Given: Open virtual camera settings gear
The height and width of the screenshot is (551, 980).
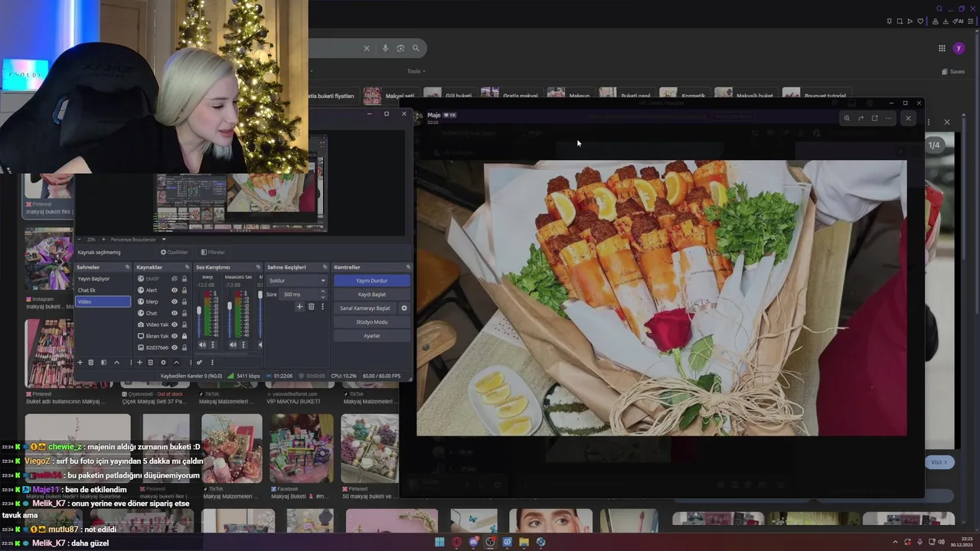Looking at the screenshot, I should pos(404,308).
